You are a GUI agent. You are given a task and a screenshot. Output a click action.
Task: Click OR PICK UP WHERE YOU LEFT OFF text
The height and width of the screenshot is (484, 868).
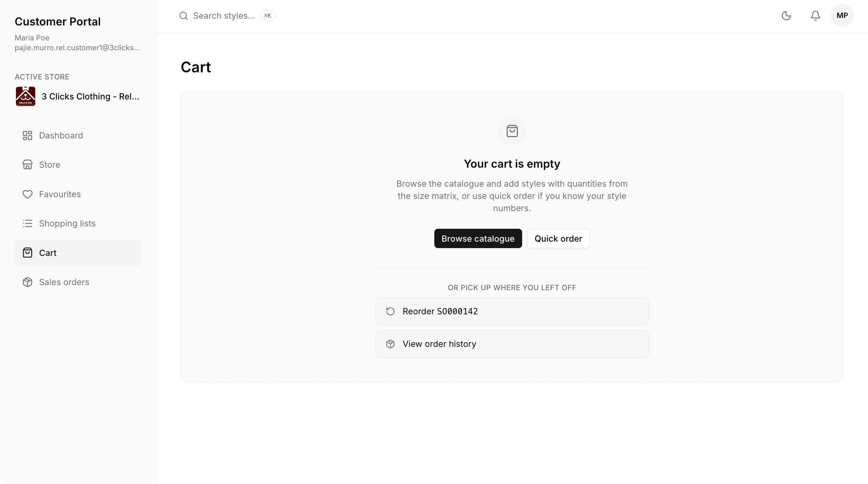[x=512, y=287]
